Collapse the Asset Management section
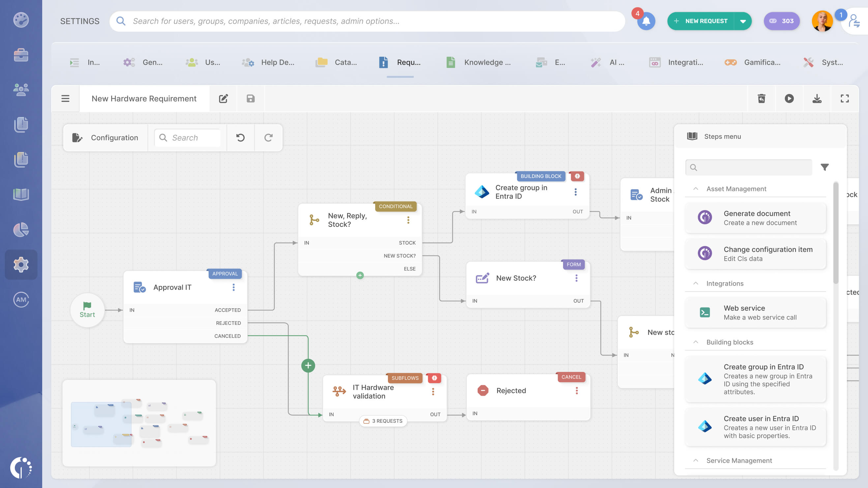Image resolution: width=868 pixels, height=488 pixels. (696, 189)
